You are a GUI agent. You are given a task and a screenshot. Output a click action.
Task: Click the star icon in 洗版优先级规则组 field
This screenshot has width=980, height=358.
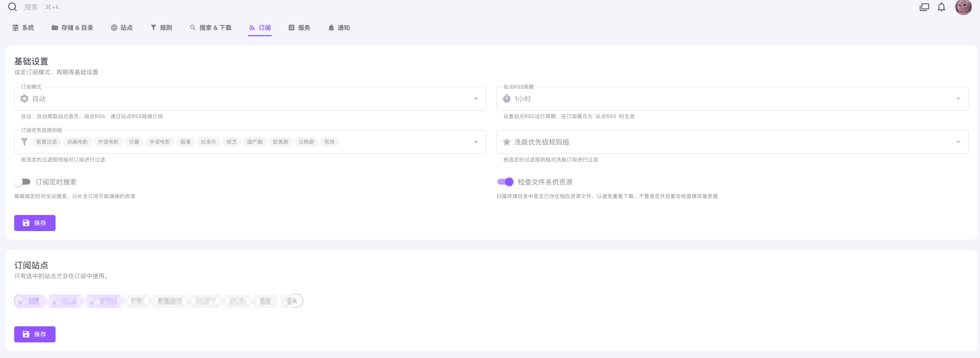pos(506,142)
